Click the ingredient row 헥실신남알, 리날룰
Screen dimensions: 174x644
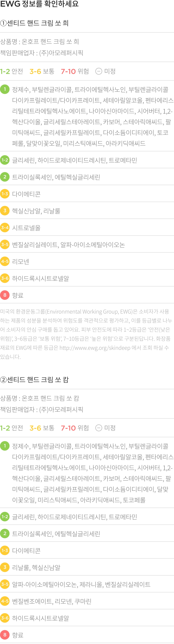(87, 211)
